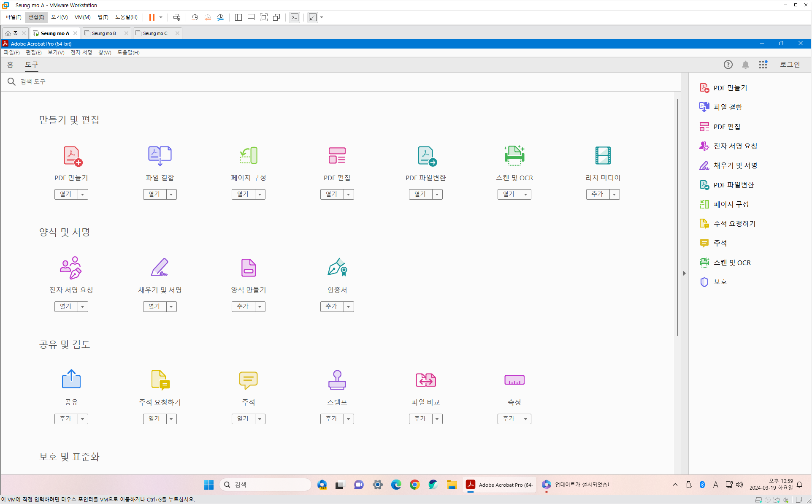The image size is (812, 504).
Task: Collapse the right tools pane arrow
Action: (x=684, y=274)
